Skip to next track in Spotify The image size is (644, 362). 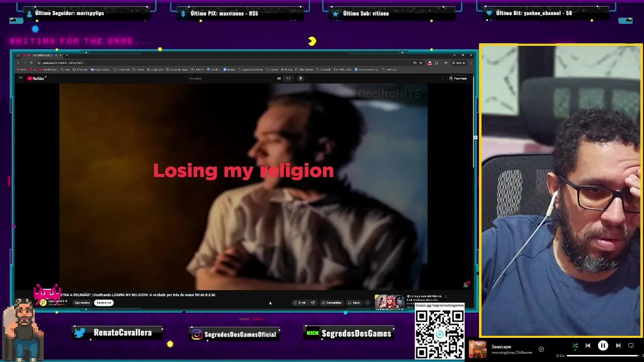coord(618,346)
